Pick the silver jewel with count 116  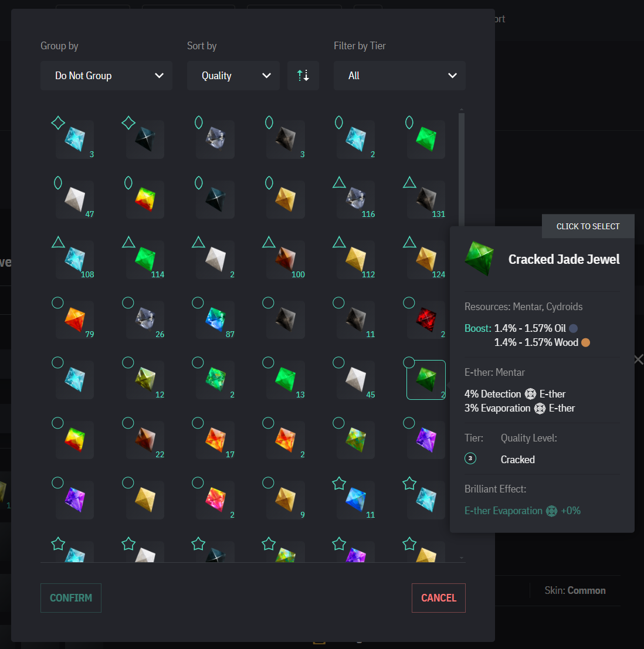click(x=356, y=199)
